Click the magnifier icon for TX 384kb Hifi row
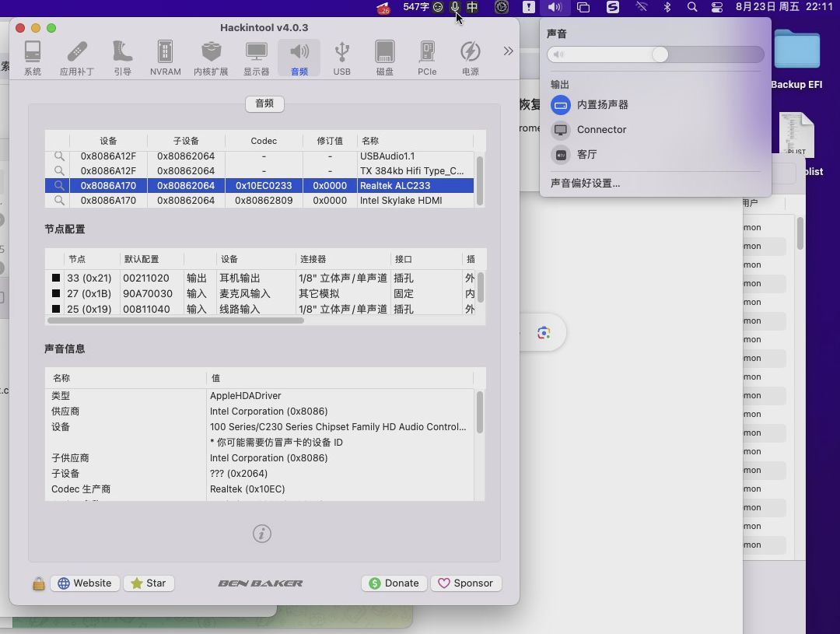840x634 pixels. point(59,170)
